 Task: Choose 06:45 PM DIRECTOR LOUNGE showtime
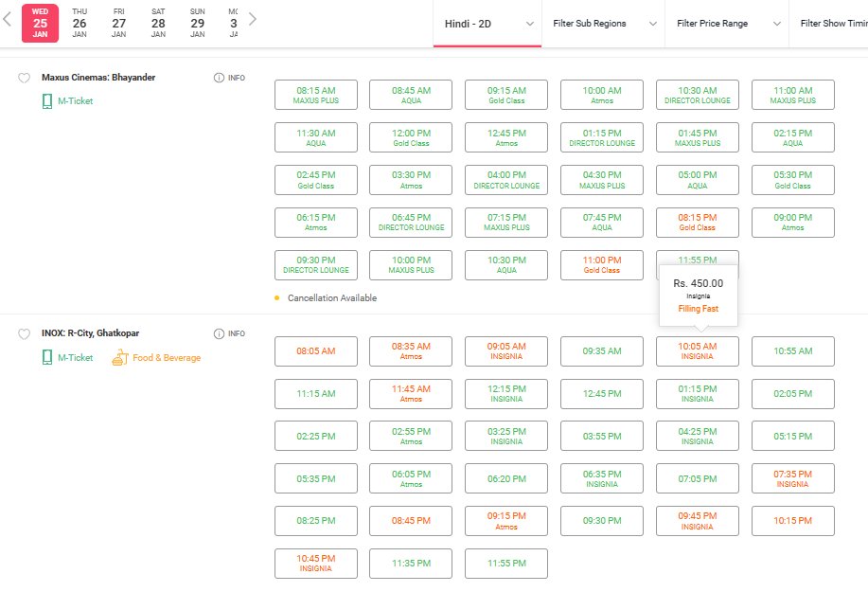point(411,222)
